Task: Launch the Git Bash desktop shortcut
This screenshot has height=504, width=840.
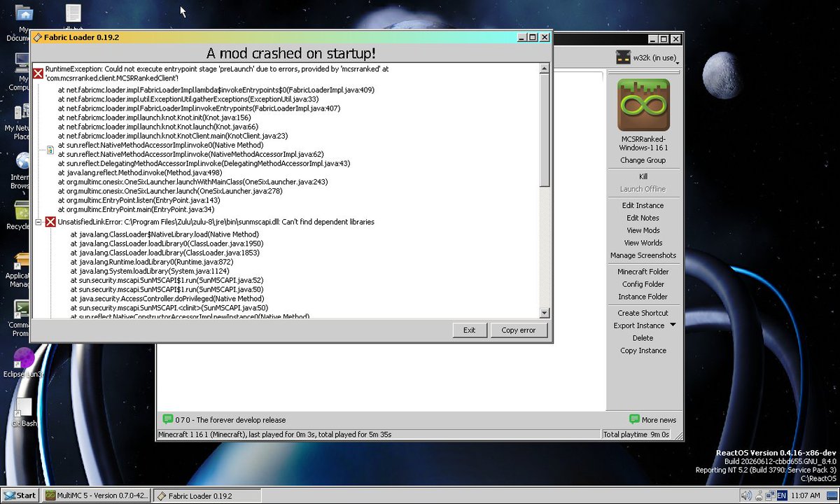Action: pyautogui.click(x=24, y=407)
